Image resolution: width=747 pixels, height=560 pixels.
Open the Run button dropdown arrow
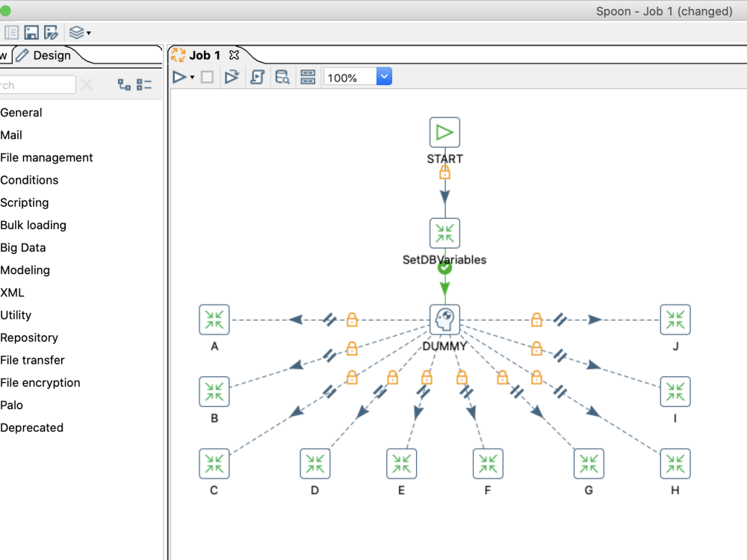click(191, 76)
